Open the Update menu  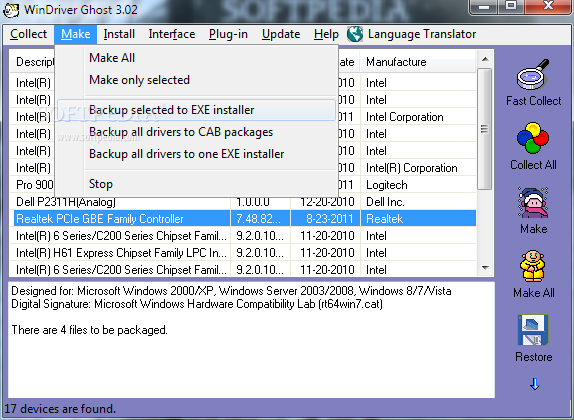tap(281, 34)
